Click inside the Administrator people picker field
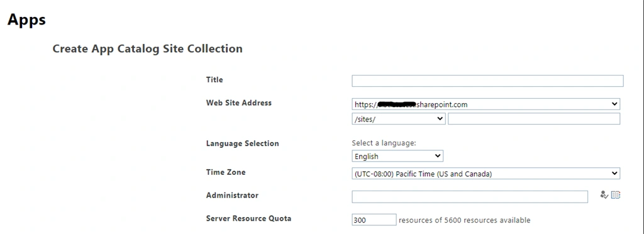This screenshot has width=644, height=234. tap(470, 197)
